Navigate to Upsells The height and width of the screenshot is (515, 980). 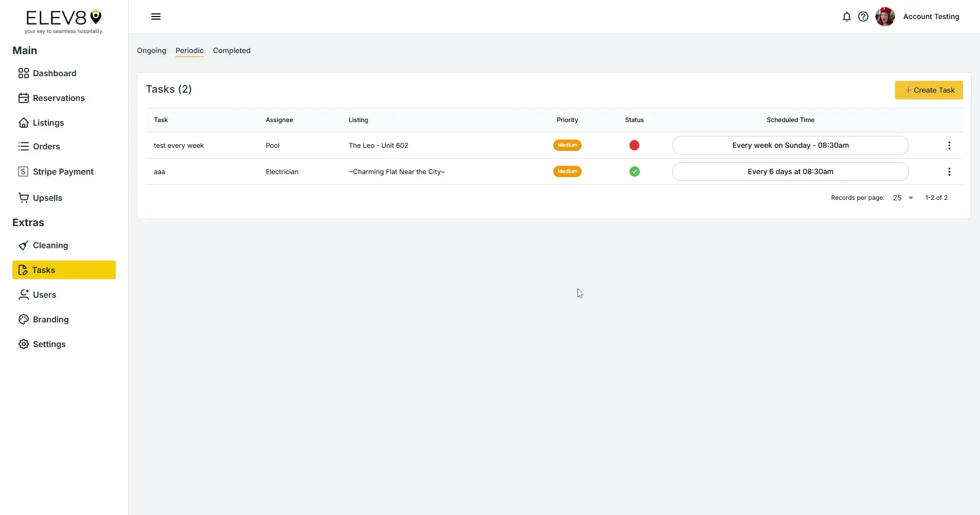coord(47,198)
